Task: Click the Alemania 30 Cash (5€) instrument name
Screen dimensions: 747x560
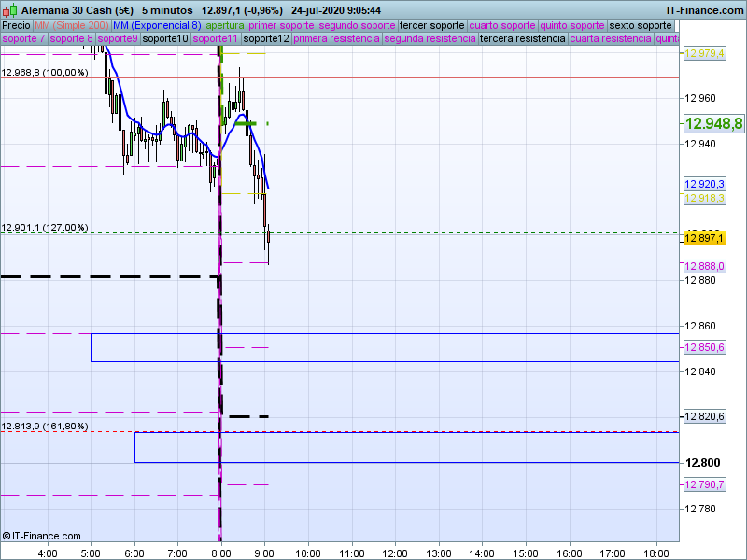Action: click(78, 10)
